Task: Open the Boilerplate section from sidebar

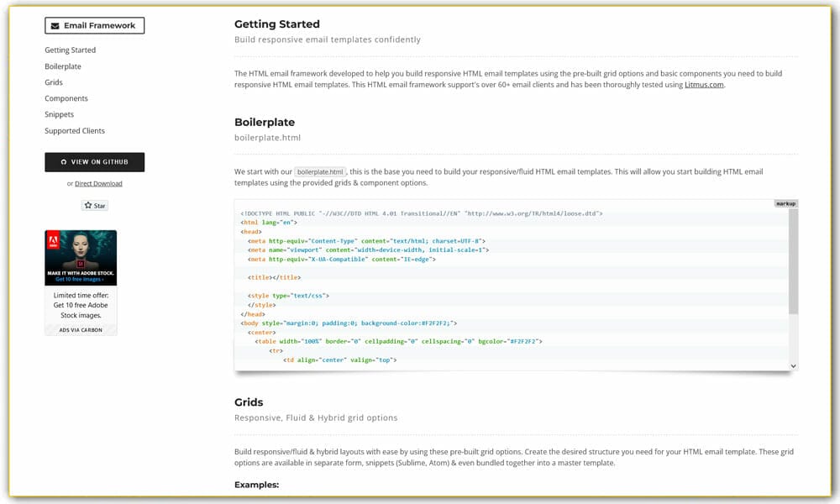Action: click(x=63, y=66)
